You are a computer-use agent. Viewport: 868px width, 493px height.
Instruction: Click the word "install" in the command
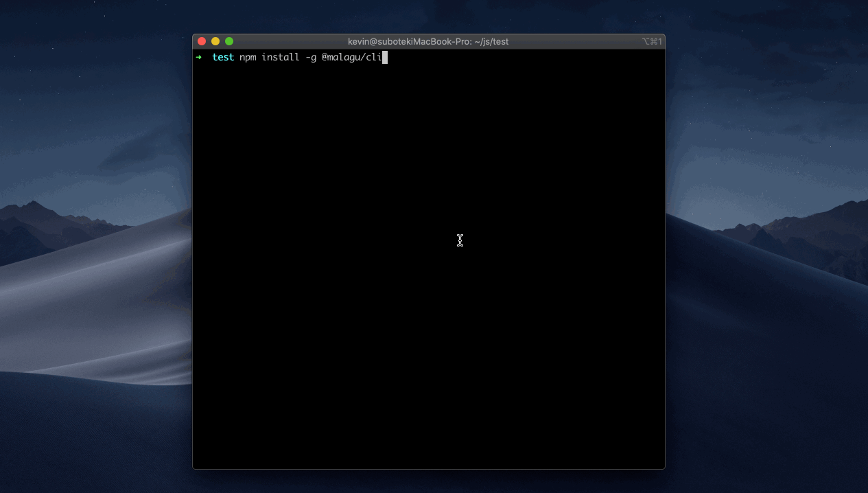281,57
